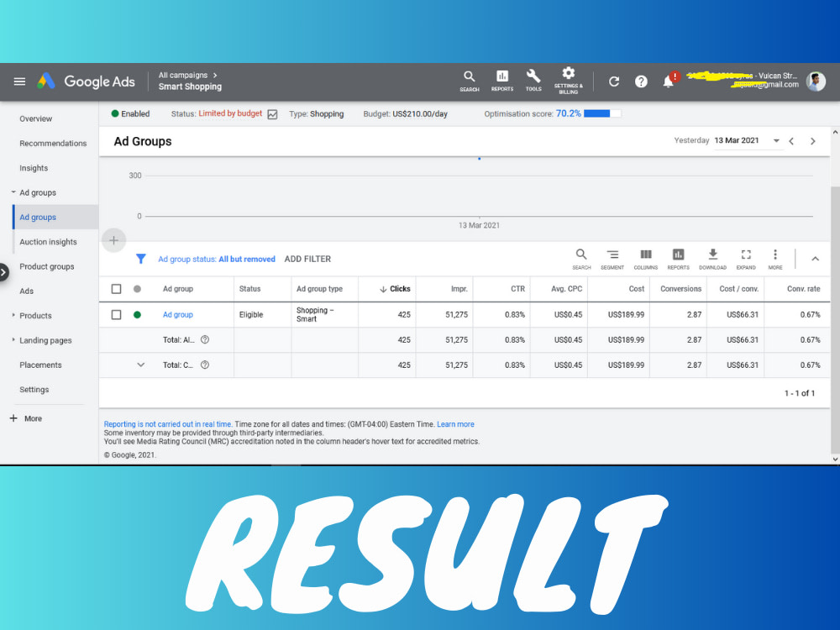This screenshot has height=630, width=840.
Task: Click the Learn more link
Action: click(x=455, y=424)
